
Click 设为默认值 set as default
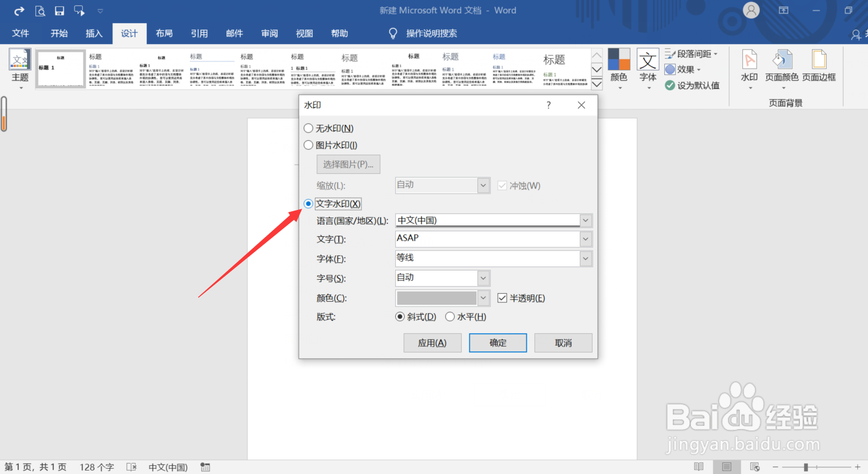click(692, 85)
